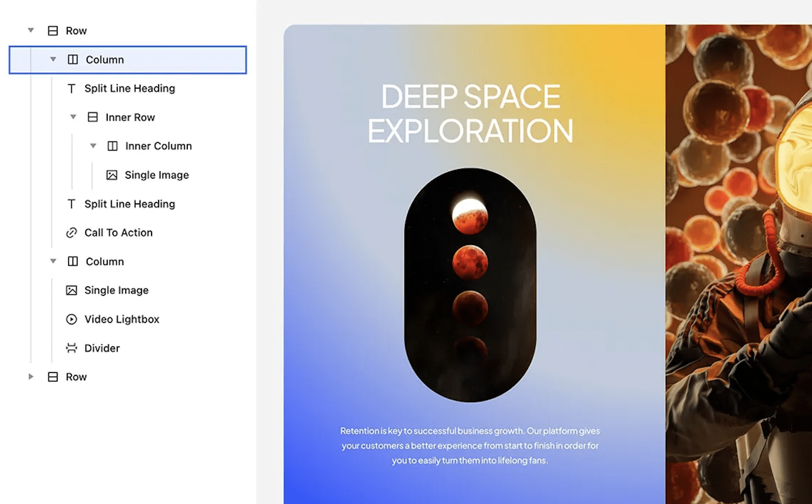
Task: Click the bottom Row layout icon
Action: pos(53,377)
